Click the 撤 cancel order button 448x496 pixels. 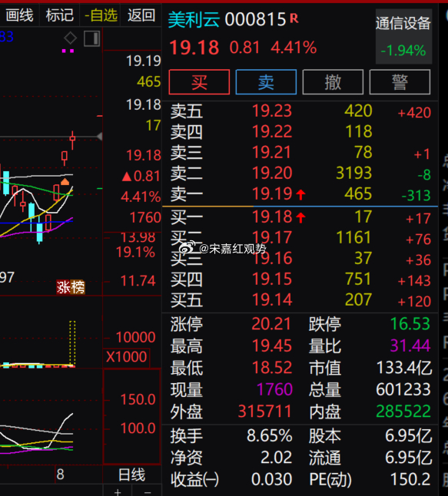point(333,82)
